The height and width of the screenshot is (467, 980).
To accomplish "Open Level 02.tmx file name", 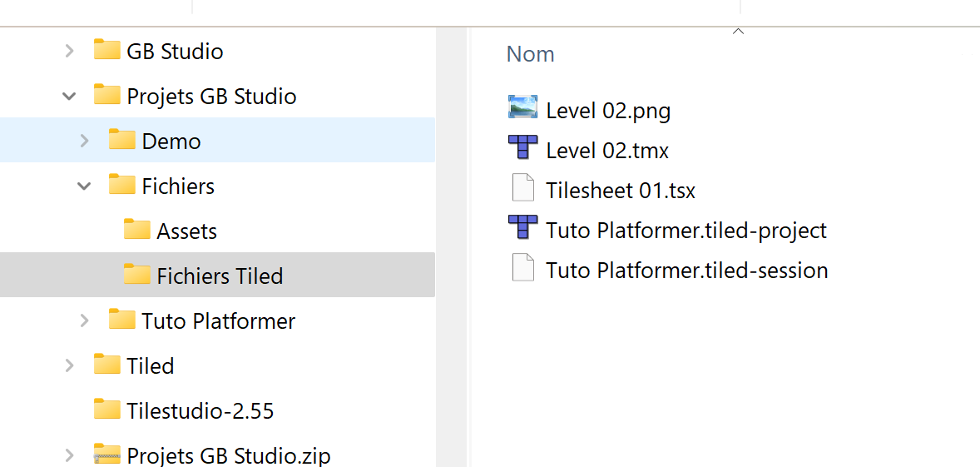I will click(x=607, y=151).
